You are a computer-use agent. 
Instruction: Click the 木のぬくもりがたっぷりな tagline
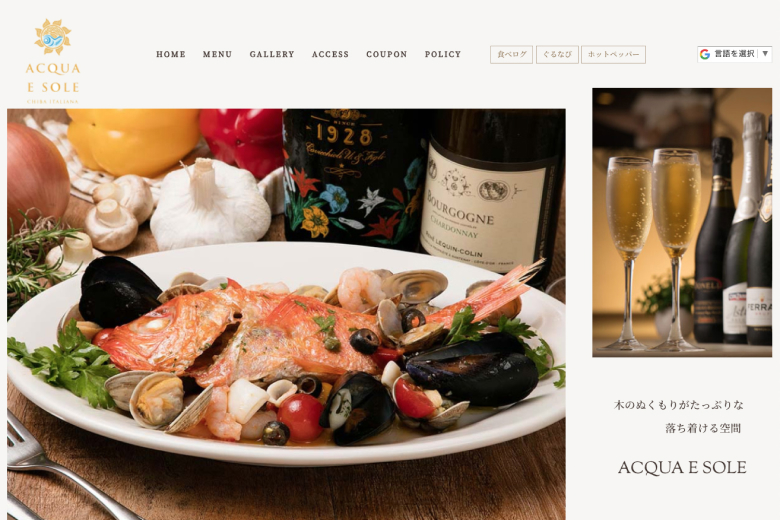679,405
